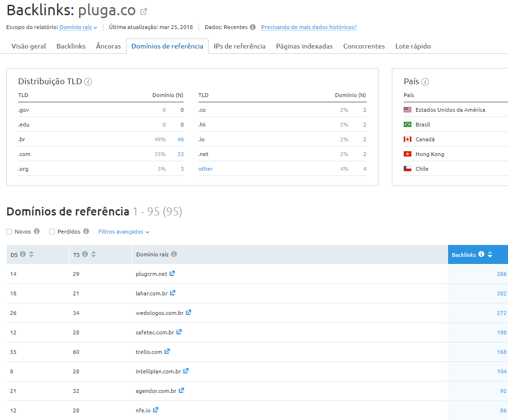Expand Filtros avançados dropdown
508x420 pixels.
point(124,232)
